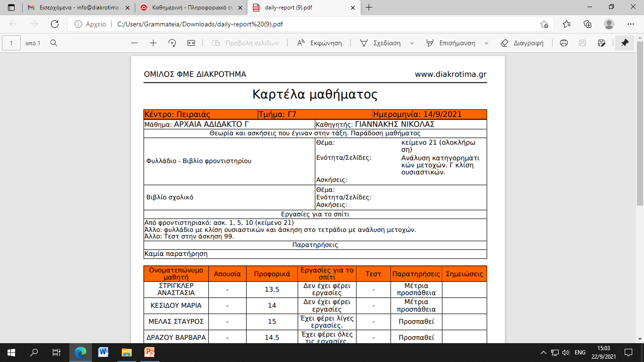Image resolution: width=644 pixels, height=362 pixels.
Task: Zoom in on the PDF document
Action: pyautogui.click(x=152, y=42)
